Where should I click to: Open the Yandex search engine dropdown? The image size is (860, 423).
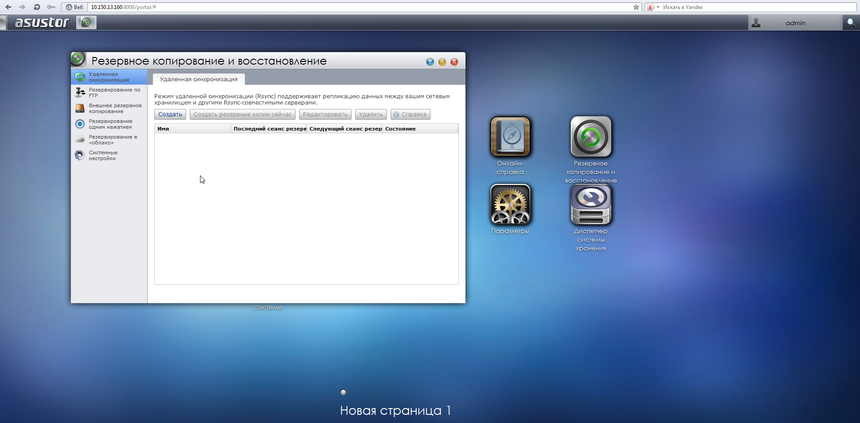(x=653, y=7)
